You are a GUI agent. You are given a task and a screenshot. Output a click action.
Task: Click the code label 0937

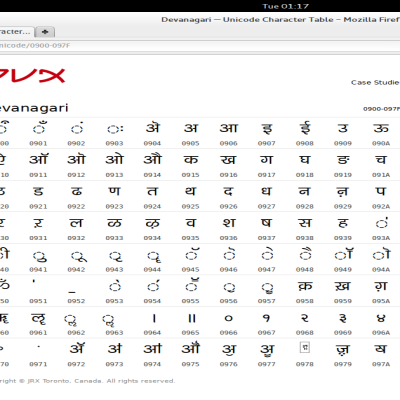(267, 238)
